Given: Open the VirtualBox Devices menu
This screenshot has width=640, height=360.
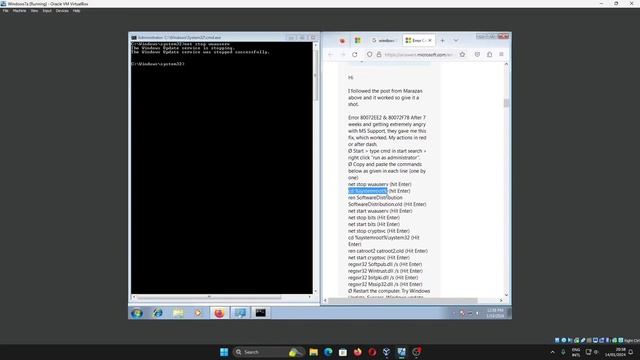Looking at the screenshot, I should [x=62, y=11].
